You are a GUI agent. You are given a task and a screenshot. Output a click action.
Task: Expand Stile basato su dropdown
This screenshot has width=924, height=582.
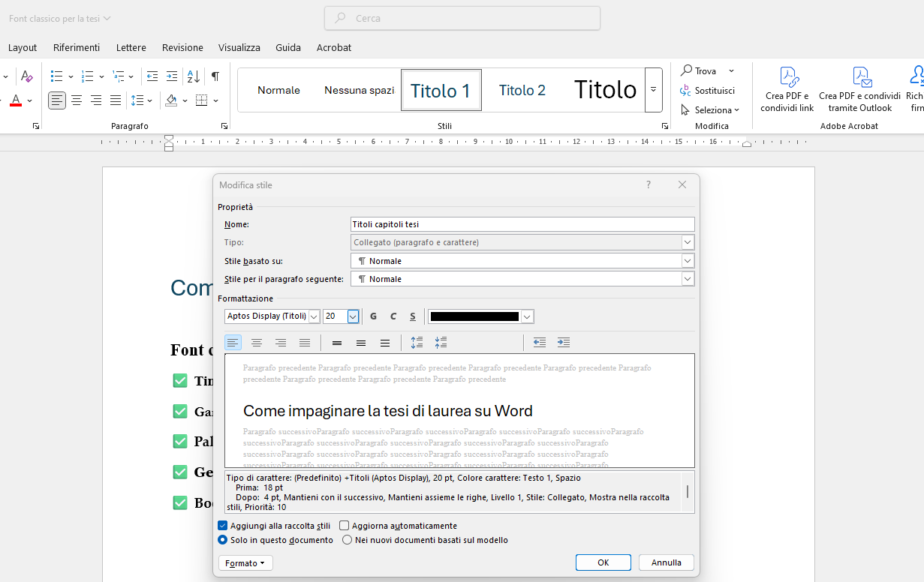pyautogui.click(x=687, y=261)
